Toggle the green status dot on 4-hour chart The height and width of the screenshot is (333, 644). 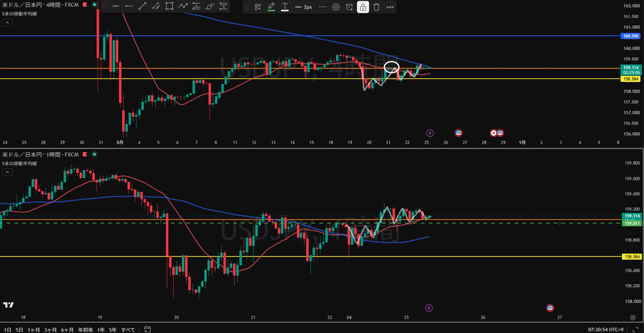click(x=94, y=6)
